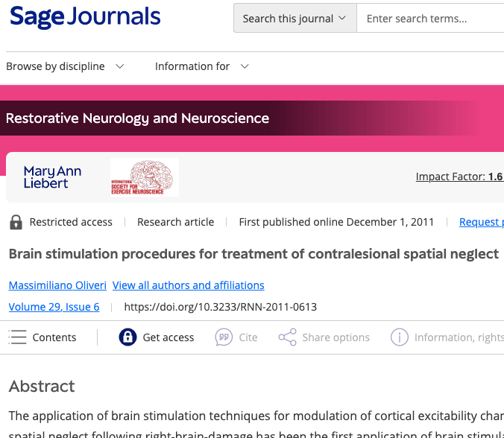Click the Information, rights info icon
The height and width of the screenshot is (438, 504).
(400, 337)
